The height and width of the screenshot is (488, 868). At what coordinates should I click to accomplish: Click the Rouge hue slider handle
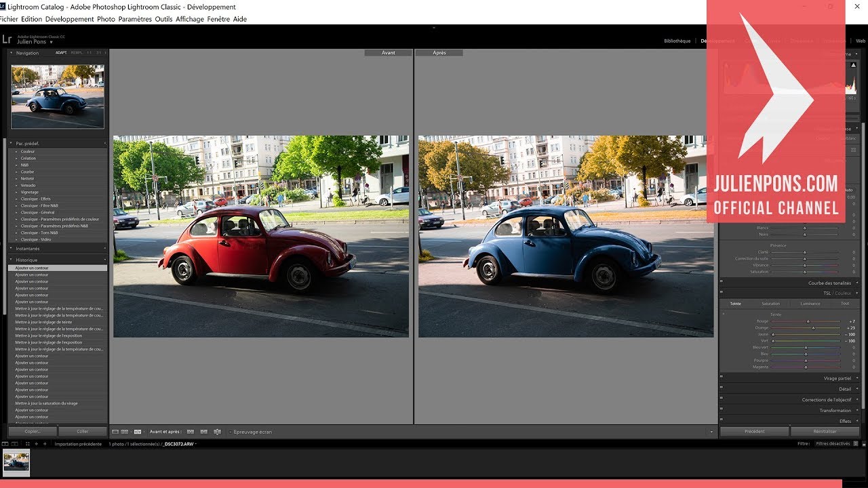[x=808, y=321]
